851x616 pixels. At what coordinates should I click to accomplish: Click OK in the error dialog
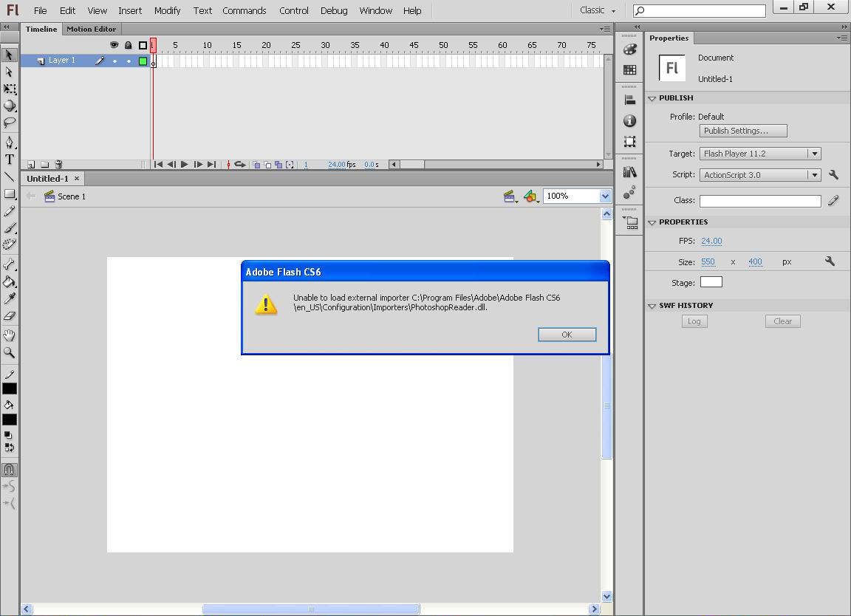tap(567, 335)
